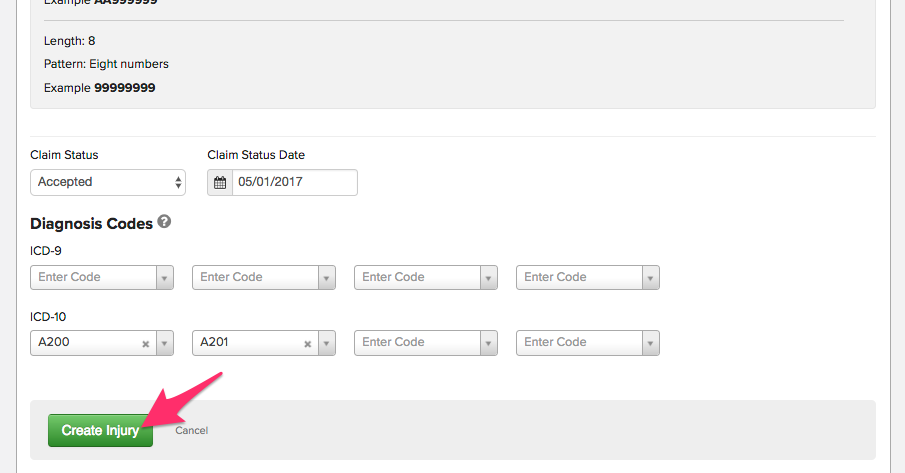Click the first ICD-9 Enter Code field
905x473 pixels.
[94, 277]
